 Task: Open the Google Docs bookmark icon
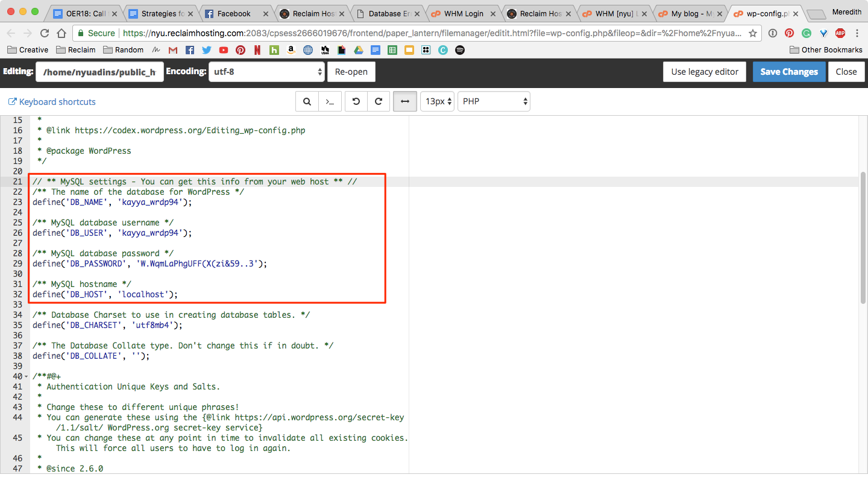pos(376,50)
